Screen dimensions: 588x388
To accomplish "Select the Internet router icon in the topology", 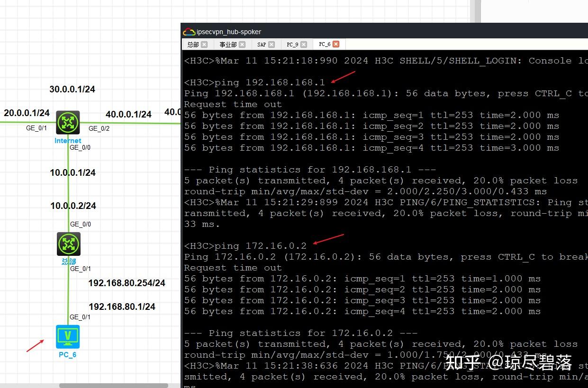I will (68, 122).
